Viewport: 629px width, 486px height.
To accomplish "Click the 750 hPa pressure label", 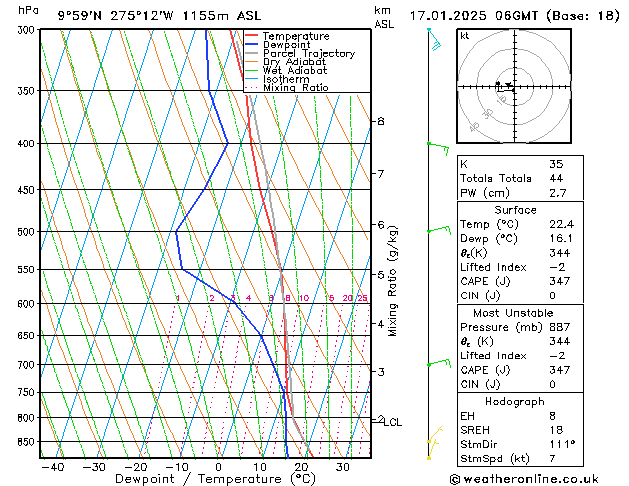I will tap(28, 392).
